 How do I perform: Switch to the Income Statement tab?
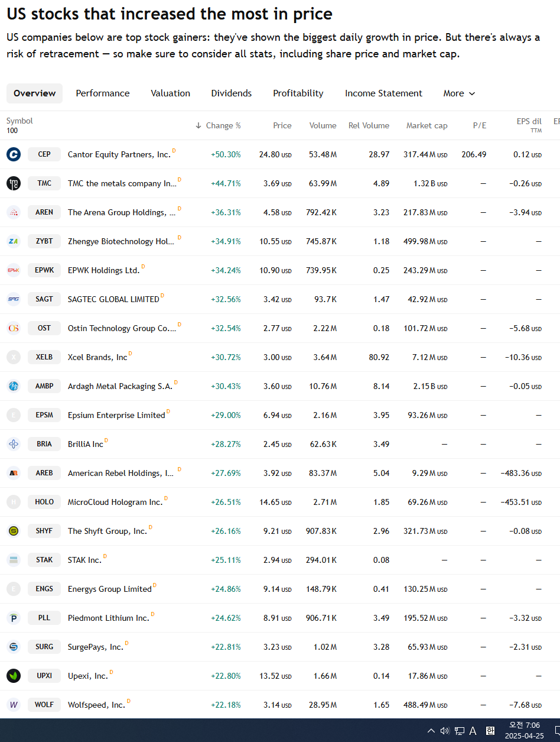click(383, 93)
